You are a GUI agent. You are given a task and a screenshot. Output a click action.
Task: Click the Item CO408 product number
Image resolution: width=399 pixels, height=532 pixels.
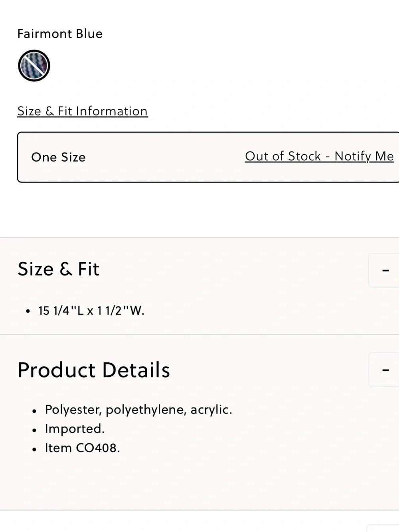click(x=82, y=448)
